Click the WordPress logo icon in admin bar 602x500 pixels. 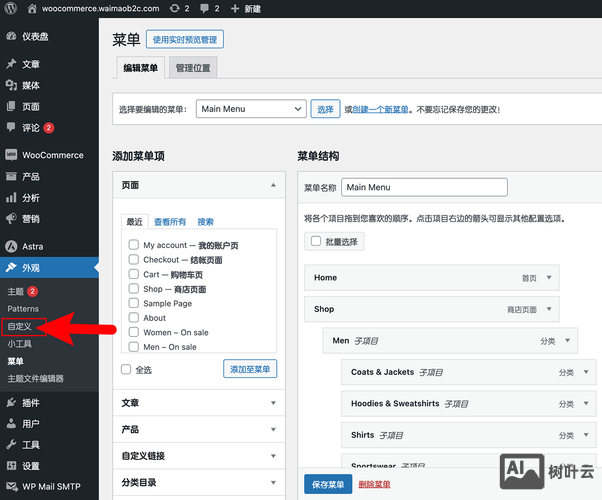(12, 8)
